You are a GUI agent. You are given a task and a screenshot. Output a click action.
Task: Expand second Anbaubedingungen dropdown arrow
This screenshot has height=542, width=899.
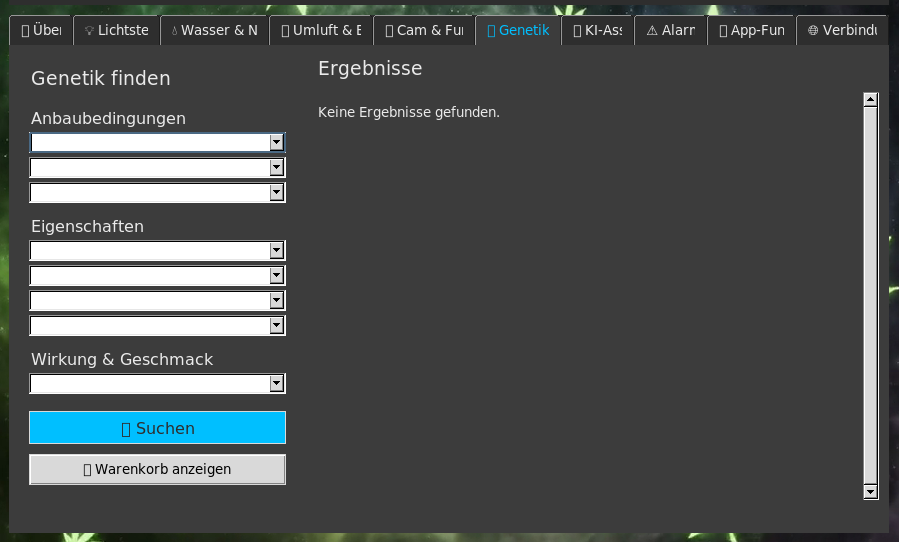pyautogui.click(x=276, y=167)
